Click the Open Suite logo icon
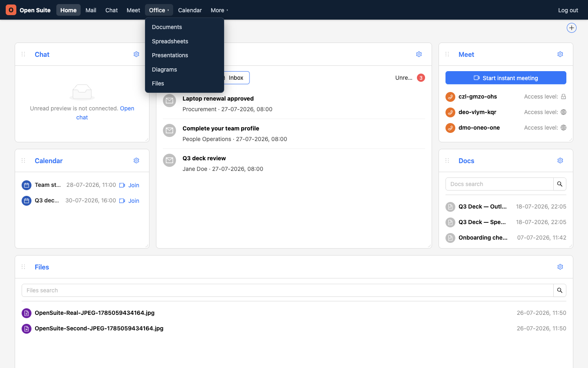This screenshot has width=588, height=368. 11,10
